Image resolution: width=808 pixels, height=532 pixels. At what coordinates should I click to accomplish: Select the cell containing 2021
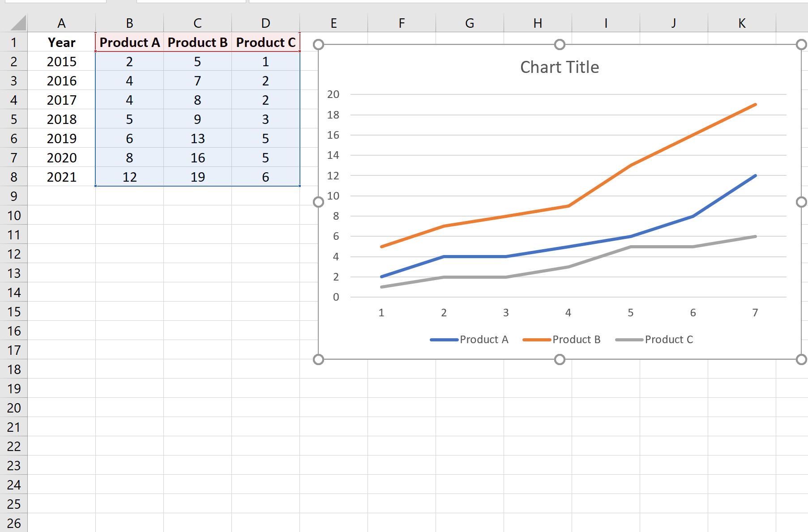click(x=62, y=177)
